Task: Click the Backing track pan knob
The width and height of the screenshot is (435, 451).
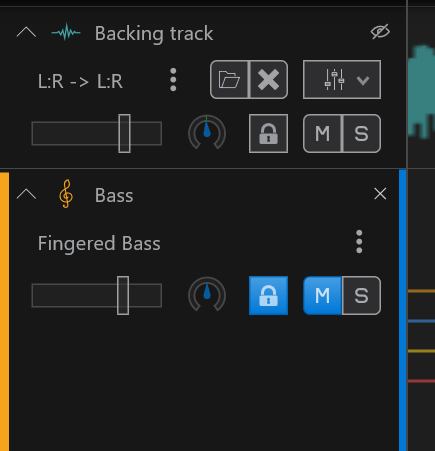Action: 207,133
